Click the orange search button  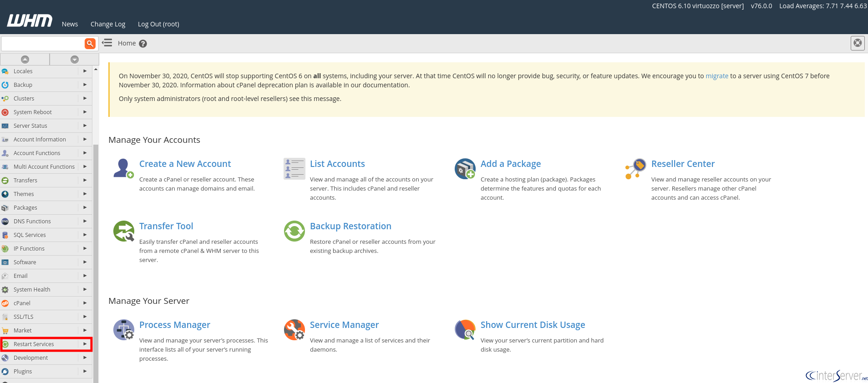pyautogui.click(x=90, y=44)
